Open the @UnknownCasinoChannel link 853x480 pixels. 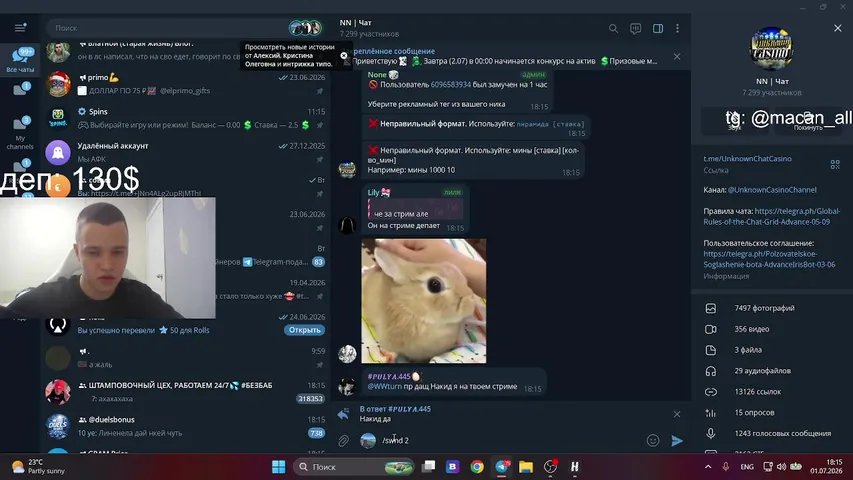tap(772, 190)
